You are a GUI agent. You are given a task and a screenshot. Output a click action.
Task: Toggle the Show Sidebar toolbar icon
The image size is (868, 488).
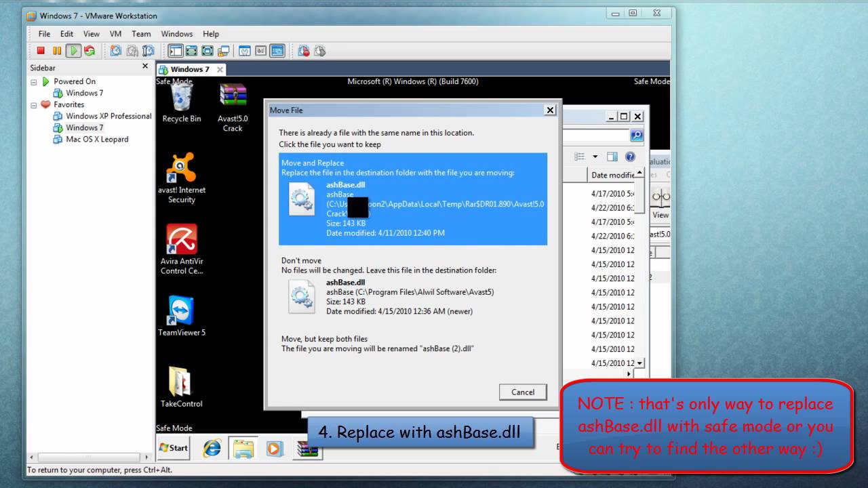click(x=176, y=51)
